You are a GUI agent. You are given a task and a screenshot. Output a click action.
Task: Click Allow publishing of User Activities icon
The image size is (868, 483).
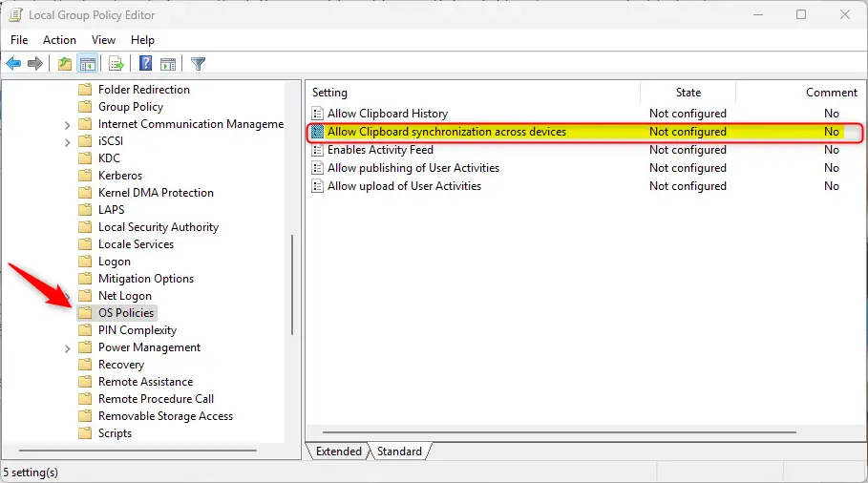click(x=317, y=168)
